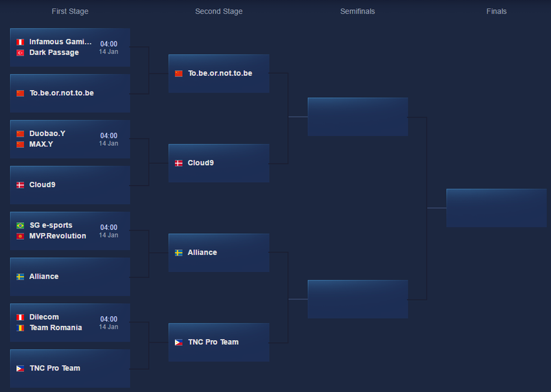Open To.be.or.not.to.be in the Second Stage column
551x392 pixels.
[x=220, y=73]
